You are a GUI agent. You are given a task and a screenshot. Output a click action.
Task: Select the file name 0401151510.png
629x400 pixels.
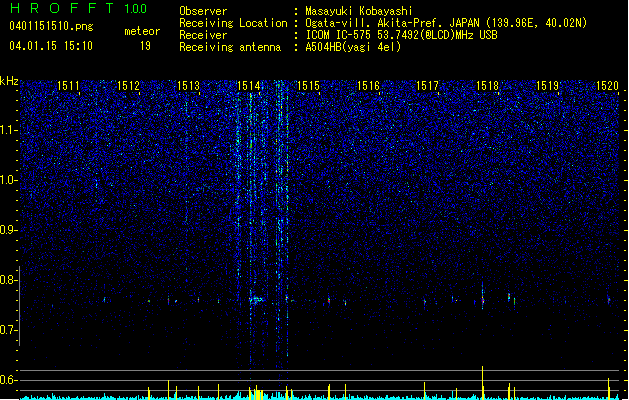point(51,26)
